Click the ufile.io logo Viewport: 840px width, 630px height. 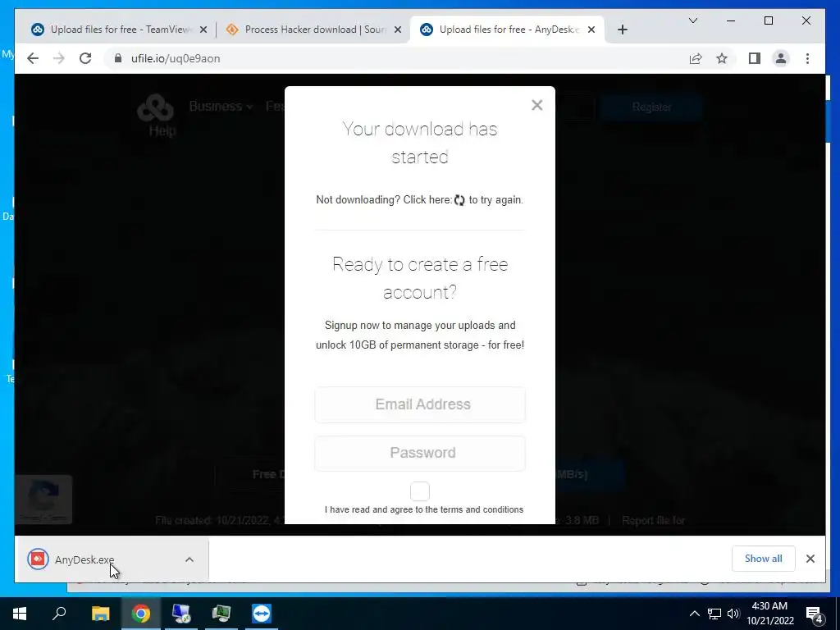coord(155,107)
